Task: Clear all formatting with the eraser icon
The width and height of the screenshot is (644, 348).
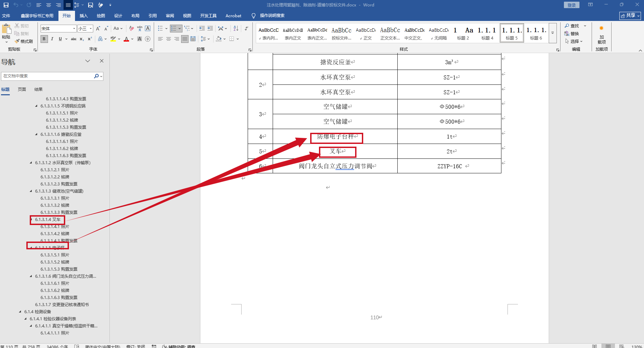Action: tap(131, 29)
